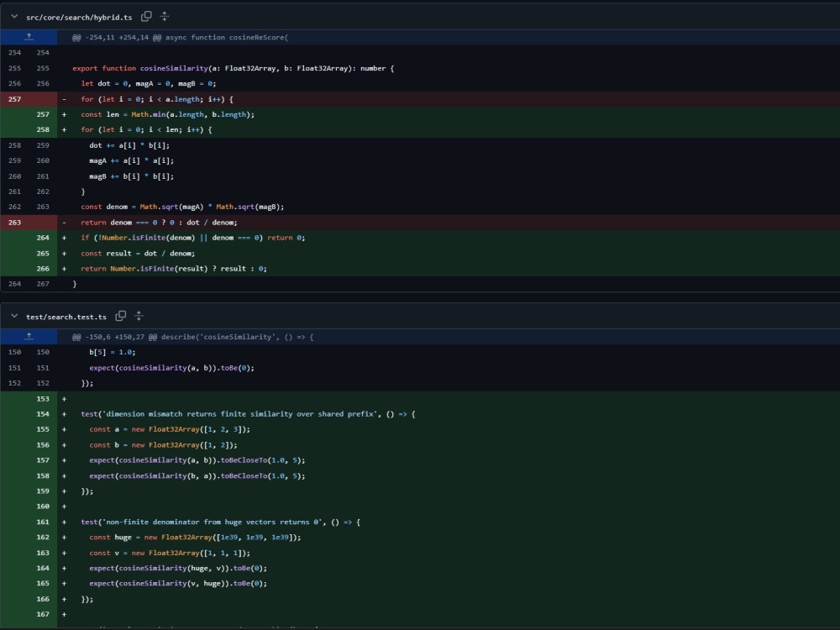Copy the search.test.ts file path
The image size is (840, 630).
point(120,316)
